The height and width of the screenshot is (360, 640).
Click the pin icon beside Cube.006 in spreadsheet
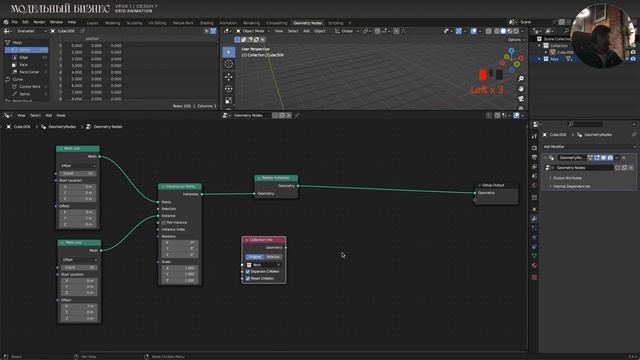[x=82, y=31]
